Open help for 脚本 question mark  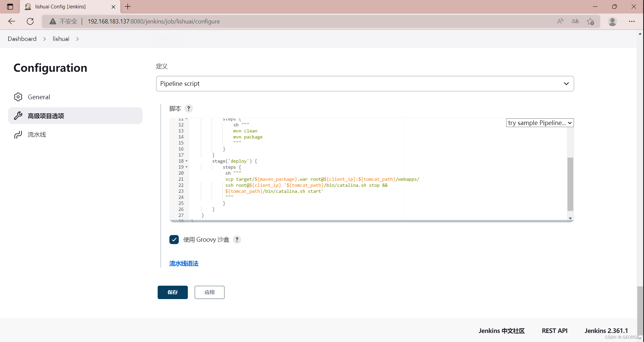[189, 108]
